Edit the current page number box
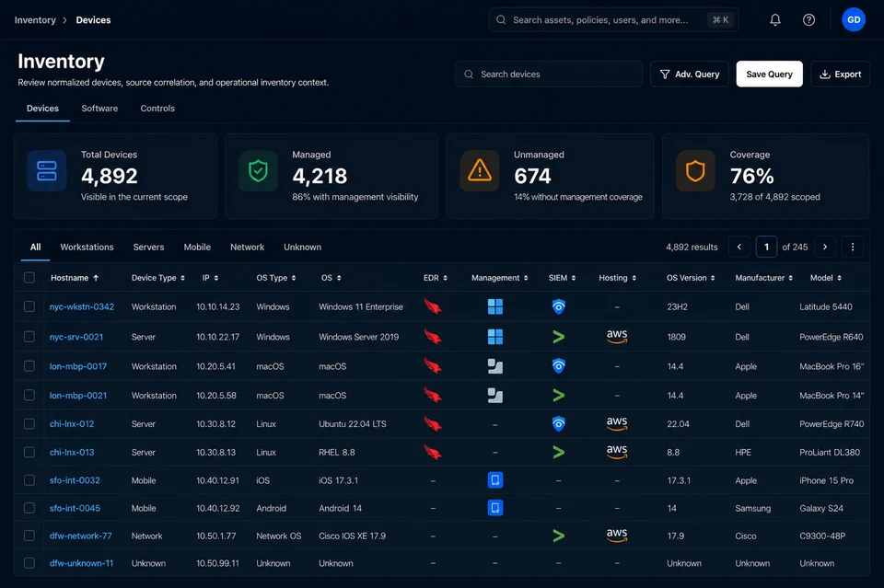884x588 pixels. [766, 247]
